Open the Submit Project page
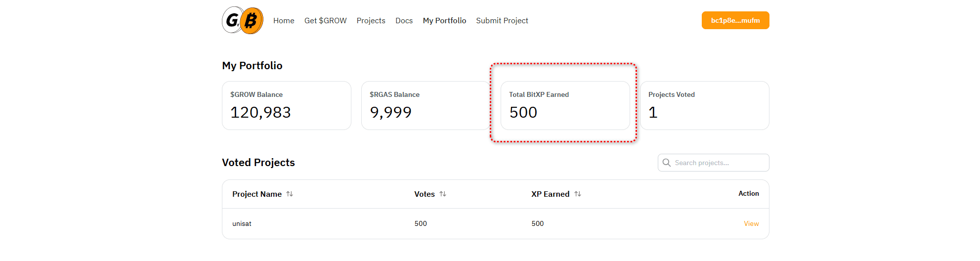Viewport: 980px width, 261px height. tap(502, 20)
